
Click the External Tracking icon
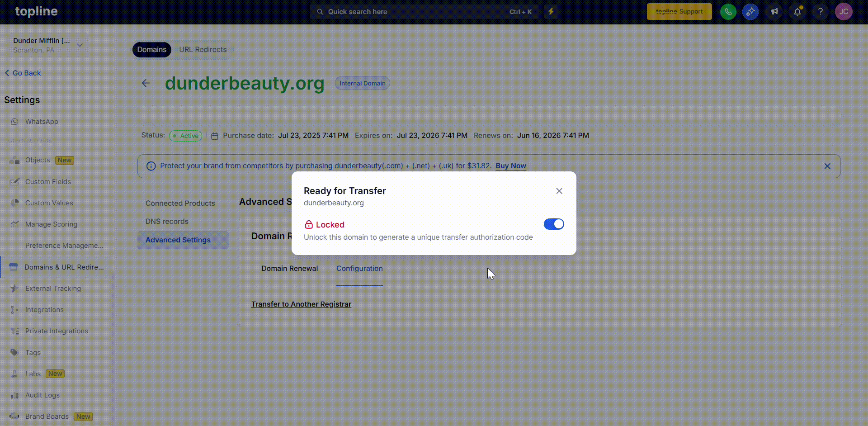coord(14,289)
